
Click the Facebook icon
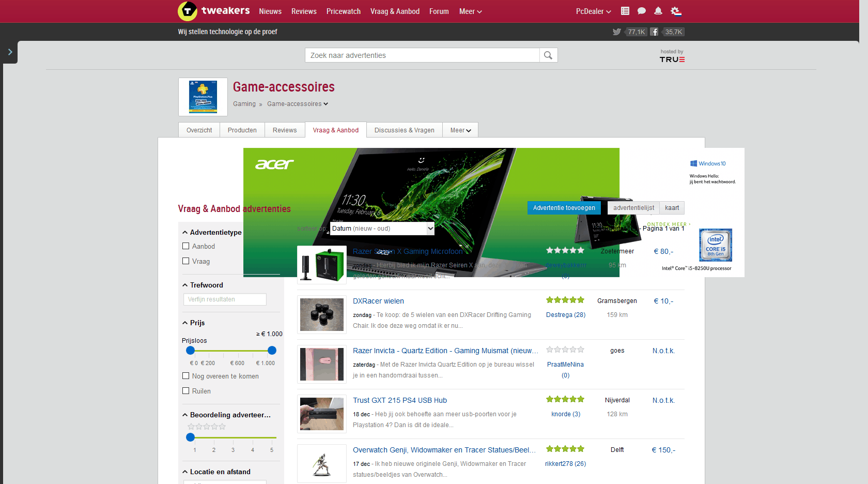[x=654, y=32]
